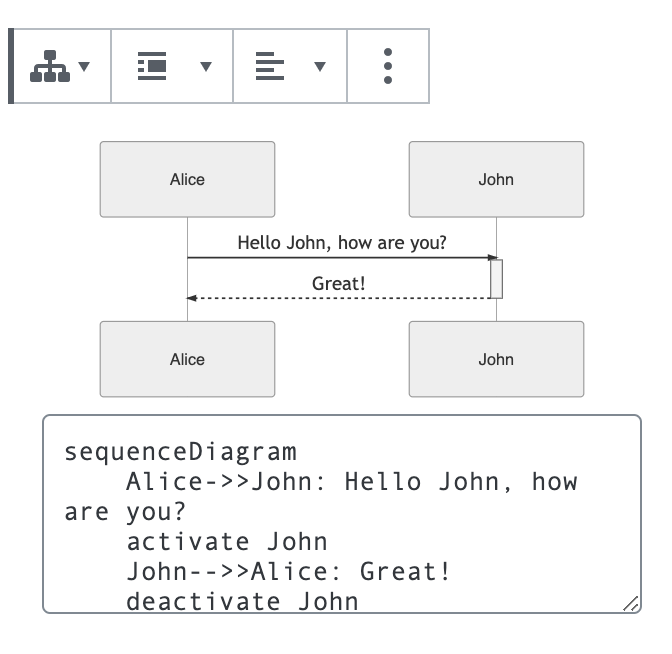The image size is (672, 654).
Task: Click the "deactivate John" line in the code box
Action: click(242, 601)
